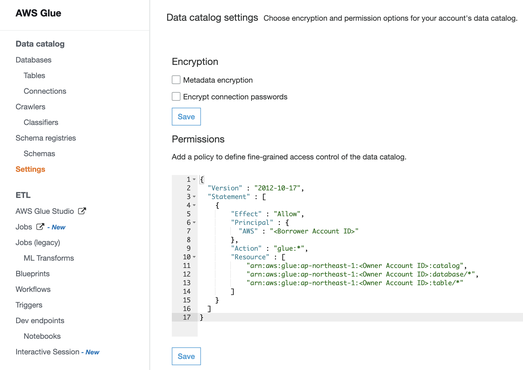Open AWS Glue Studio external link icon

click(82, 211)
